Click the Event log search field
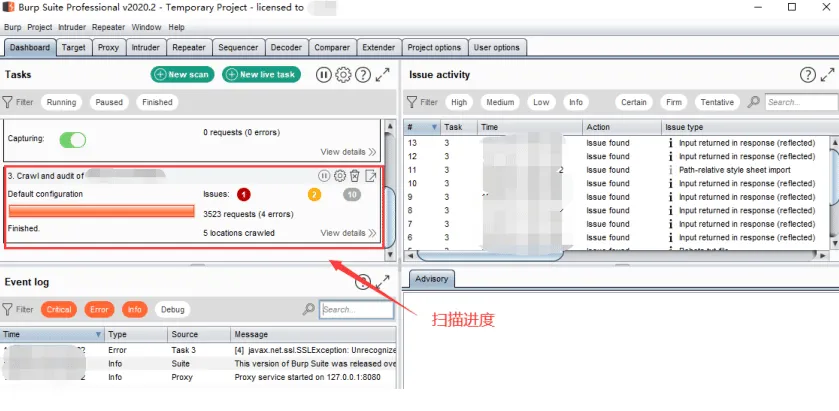The image size is (839, 411). 357,309
